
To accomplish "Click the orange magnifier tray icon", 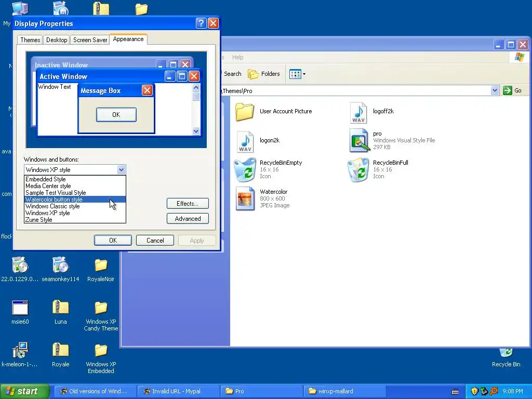I will tap(494, 391).
